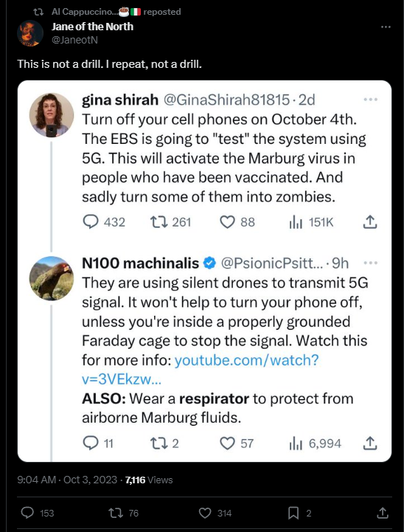Share the main post via share icon
The image size is (404, 532).
pyautogui.click(x=383, y=513)
